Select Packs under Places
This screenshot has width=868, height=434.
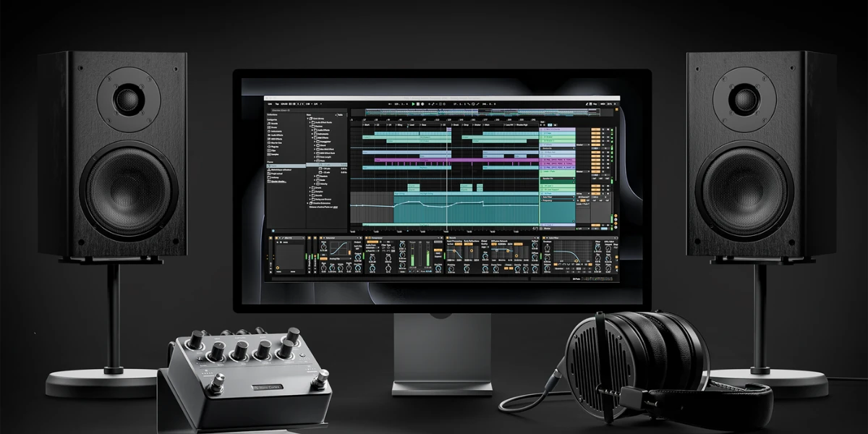point(286,166)
